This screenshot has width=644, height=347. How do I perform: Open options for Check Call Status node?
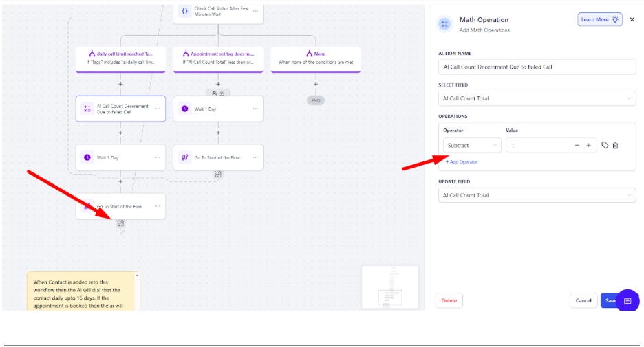[255, 11]
